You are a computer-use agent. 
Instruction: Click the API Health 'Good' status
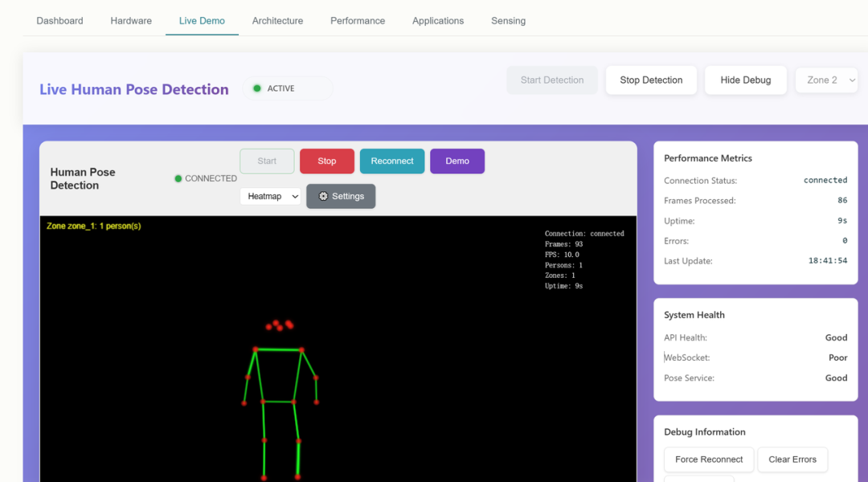[x=836, y=337]
